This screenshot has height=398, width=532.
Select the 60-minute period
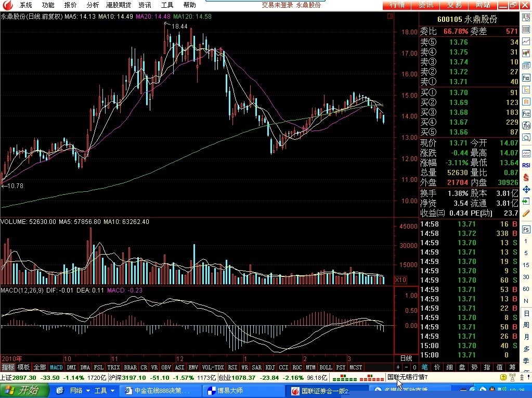tap(526, 289)
